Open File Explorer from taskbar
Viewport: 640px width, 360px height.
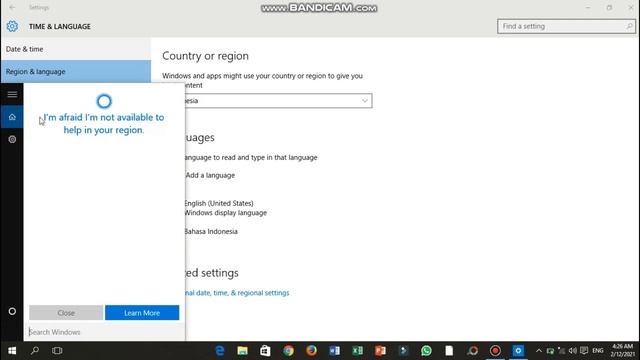(x=242, y=351)
